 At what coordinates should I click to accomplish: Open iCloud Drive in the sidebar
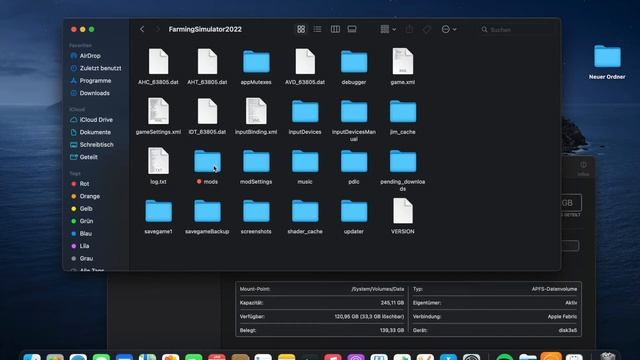point(96,120)
